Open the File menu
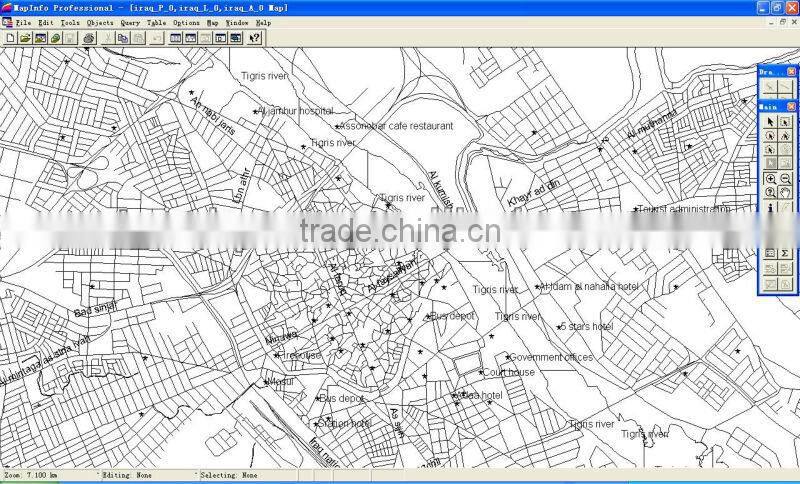 click(23, 23)
